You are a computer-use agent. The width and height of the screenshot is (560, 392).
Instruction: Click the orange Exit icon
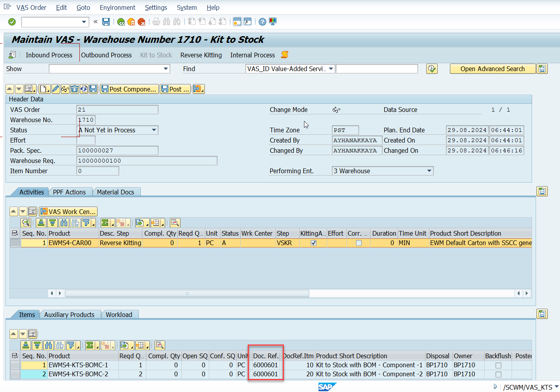click(x=131, y=22)
